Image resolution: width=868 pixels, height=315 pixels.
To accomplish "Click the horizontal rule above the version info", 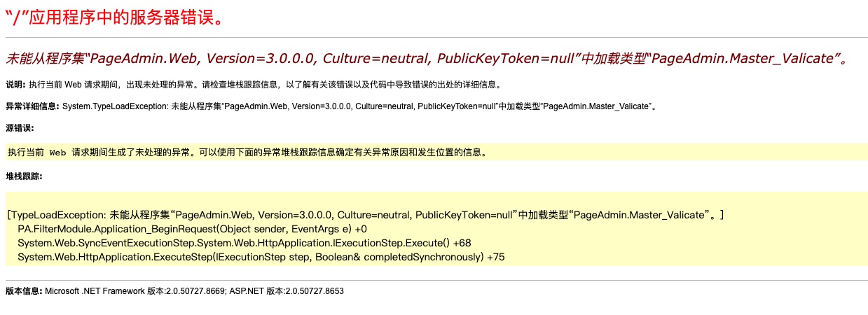I will click(x=436, y=280).
